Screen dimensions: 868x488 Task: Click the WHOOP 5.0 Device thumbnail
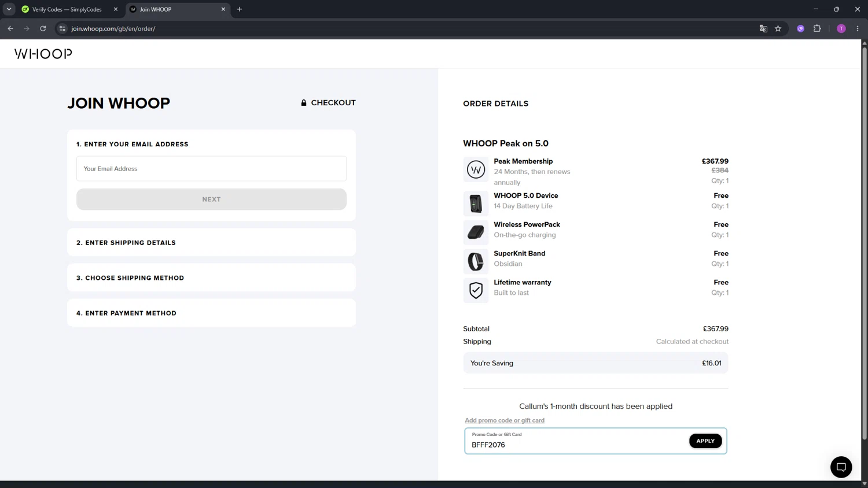[476, 204]
